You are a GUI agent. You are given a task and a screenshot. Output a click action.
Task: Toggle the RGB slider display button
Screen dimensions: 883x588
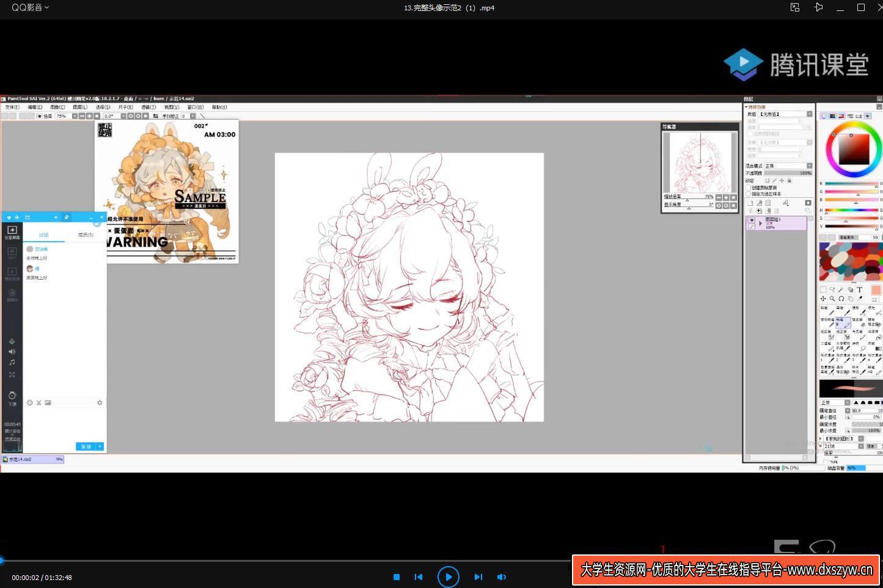pyautogui.click(x=832, y=115)
